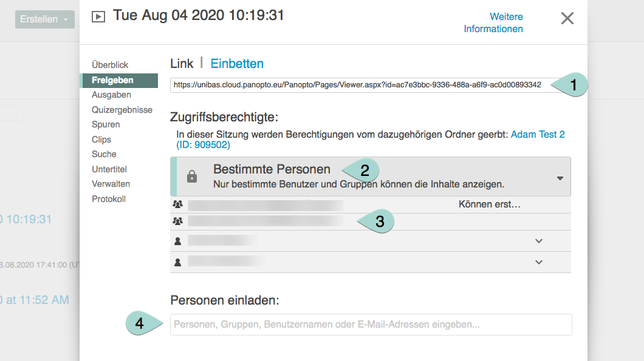Go to Untertitel in the sidebar
This screenshot has height=361, width=644.
(x=109, y=169)
